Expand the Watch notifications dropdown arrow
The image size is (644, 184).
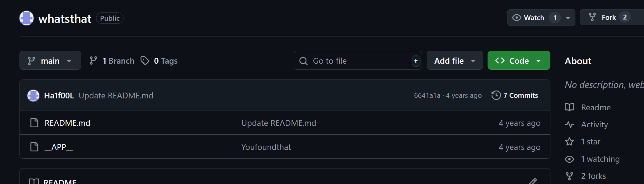coord(568,18)
